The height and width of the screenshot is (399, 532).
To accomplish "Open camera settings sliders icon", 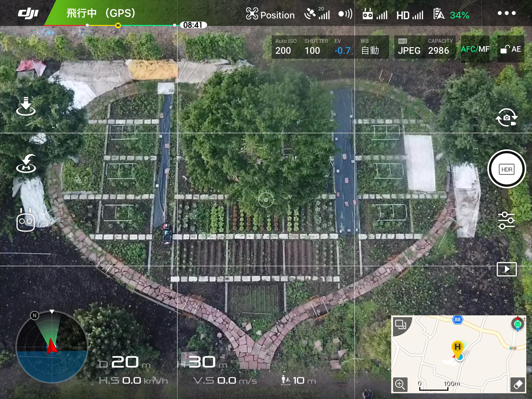I will (506, 220).
